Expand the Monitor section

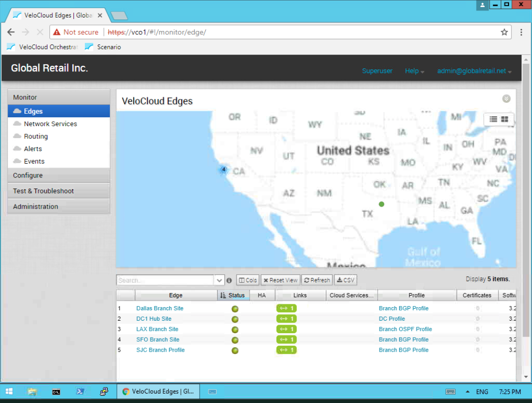pos(59,97)
